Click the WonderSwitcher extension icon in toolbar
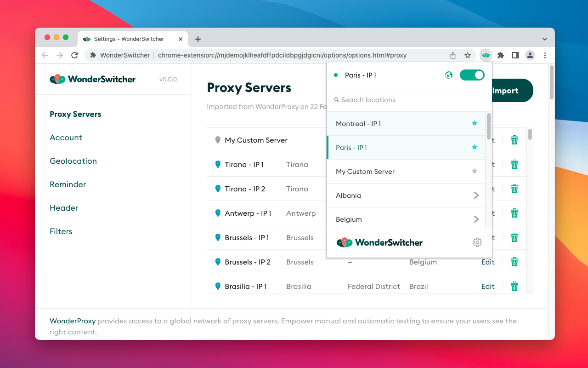This screenshot has width=588, height=368. coord(486,55)
